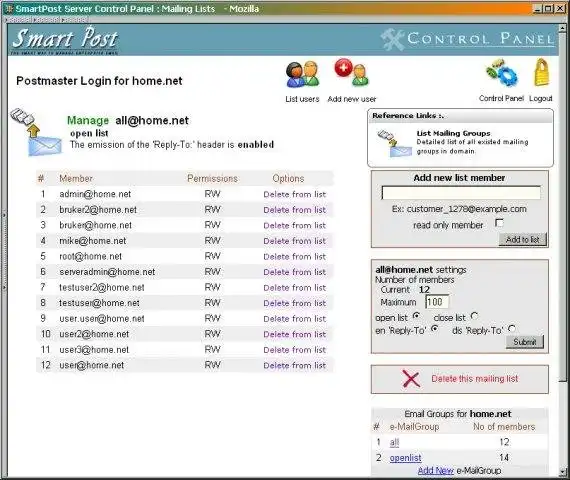
Task: Delete testuser2@home.net from list
Action: click(295, 288)
